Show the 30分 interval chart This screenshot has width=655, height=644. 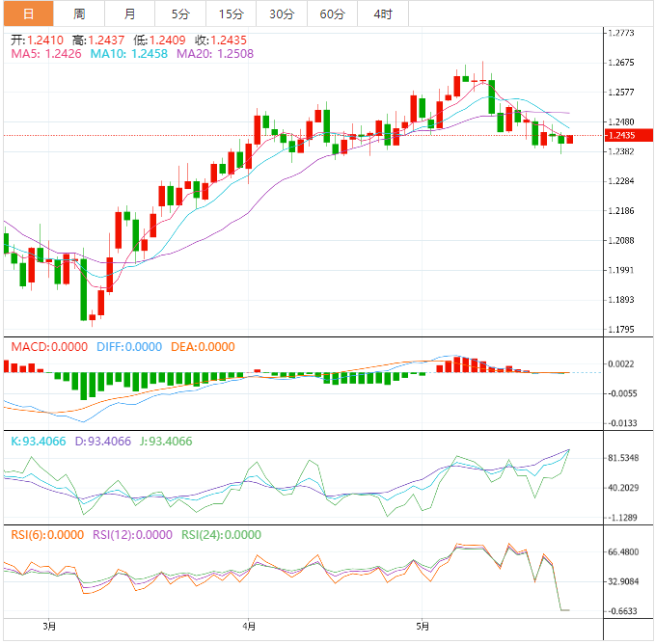tap(282, 13)
